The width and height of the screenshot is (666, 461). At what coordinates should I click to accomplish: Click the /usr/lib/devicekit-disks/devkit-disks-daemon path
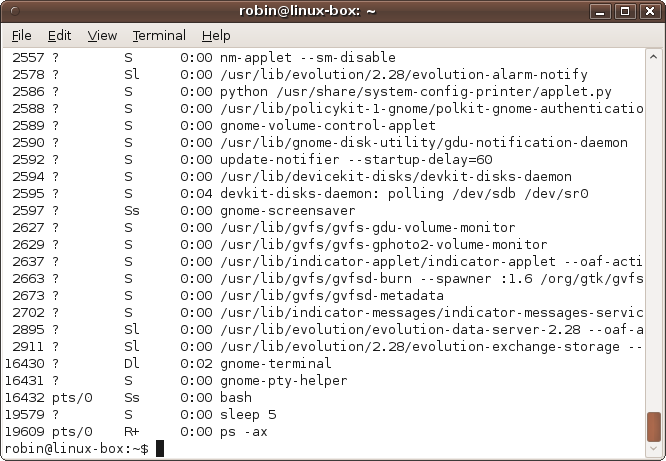[x=396, y=176]
